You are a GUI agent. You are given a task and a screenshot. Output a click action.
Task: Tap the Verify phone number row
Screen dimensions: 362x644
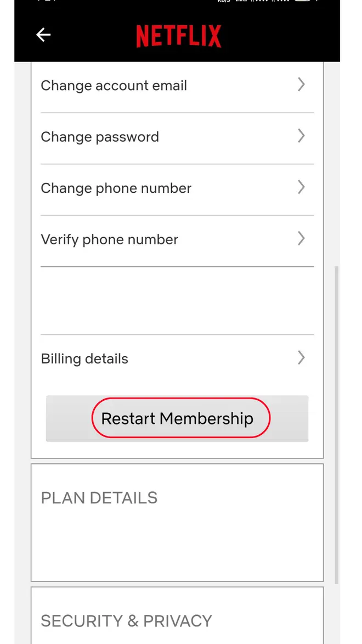[x=109, y=239]
